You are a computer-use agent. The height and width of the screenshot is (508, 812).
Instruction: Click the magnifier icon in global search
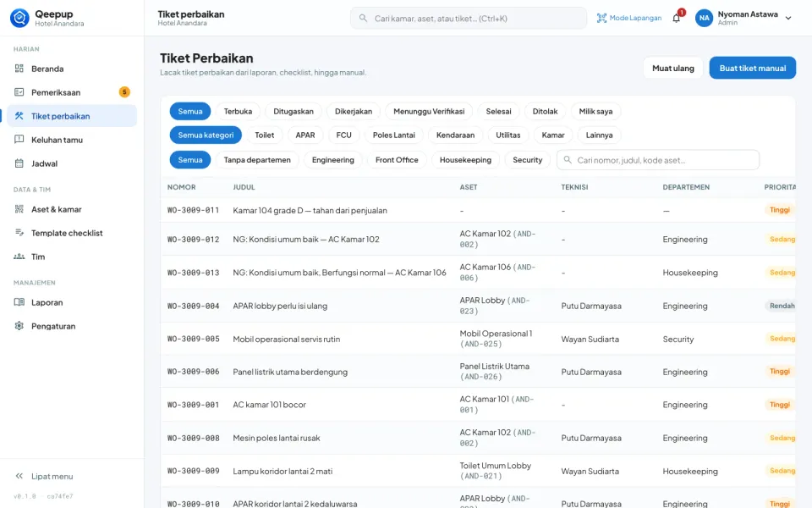(363, 18)
